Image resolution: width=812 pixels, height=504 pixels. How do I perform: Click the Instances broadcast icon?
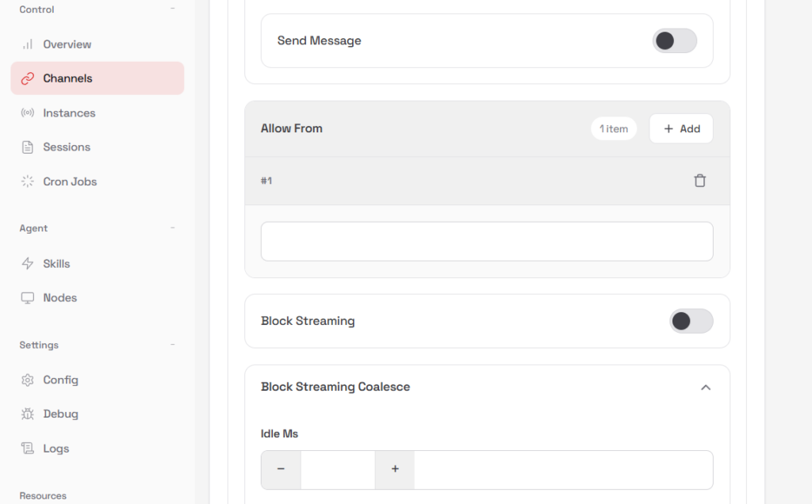tap(28, 113)
